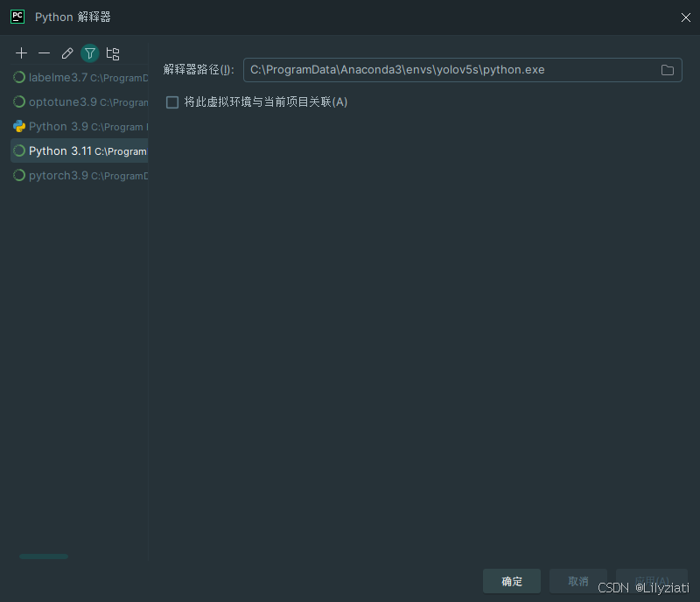This screenshot has width=700, height=602.
Task: Confirm with the 确定 button
Action: 512,581
